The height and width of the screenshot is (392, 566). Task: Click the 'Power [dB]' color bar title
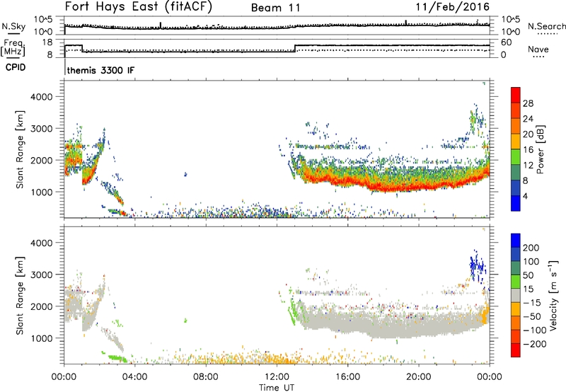(540, 149)
